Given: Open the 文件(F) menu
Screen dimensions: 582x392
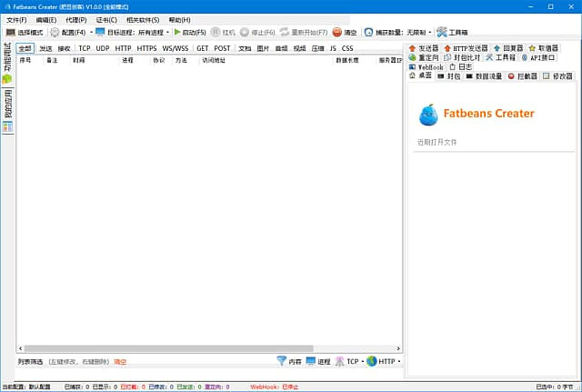Looking at the screenshot, I should click(x=17, y=19).
